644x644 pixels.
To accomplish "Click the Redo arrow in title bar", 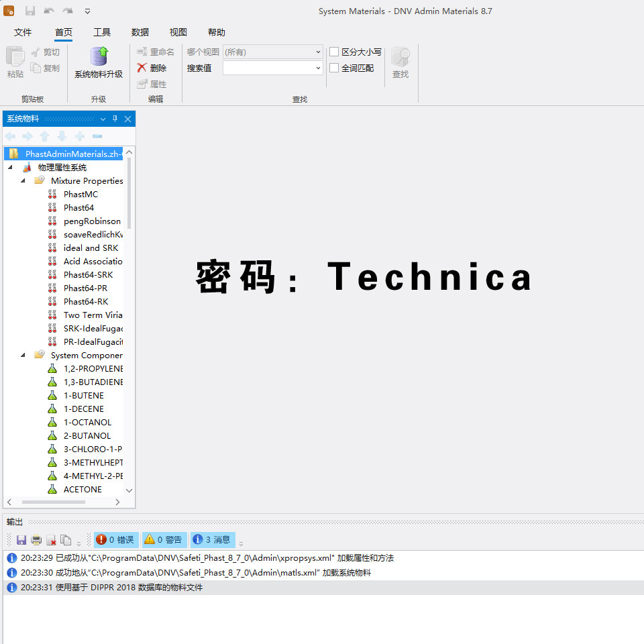I will (68, 11).
